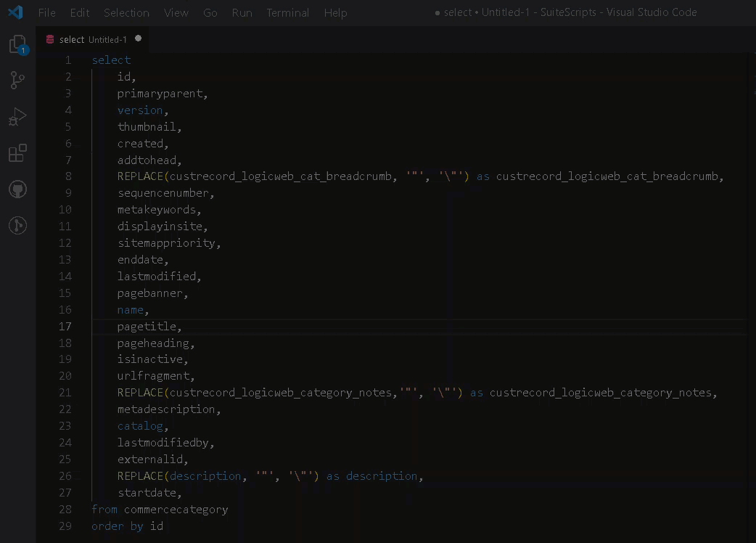Image resolution: width=756 pixels, height=543 pixels.
Task: Click the bottom circular branch icon in activity bar
Action: point(17,225)
